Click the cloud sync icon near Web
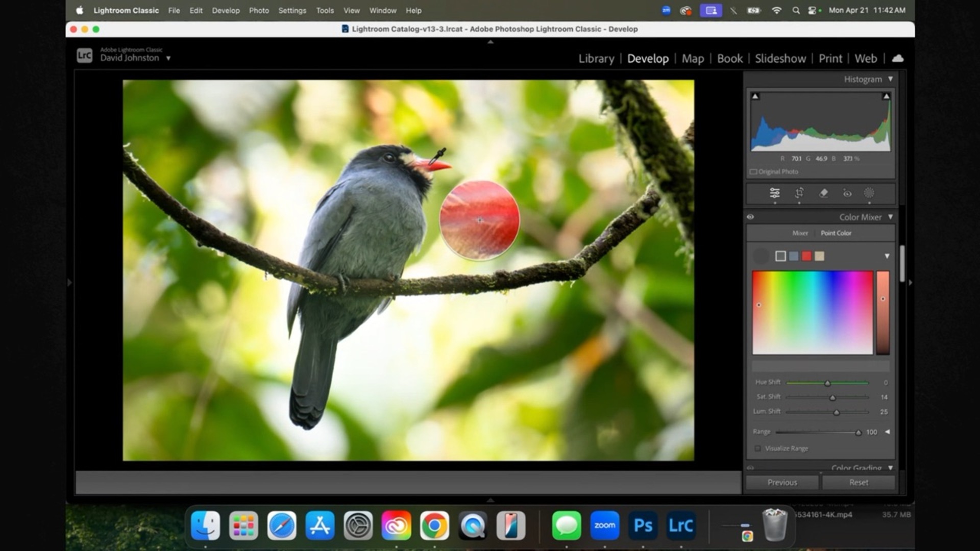This screenshot has height=551, width=980. click(898, 58)
